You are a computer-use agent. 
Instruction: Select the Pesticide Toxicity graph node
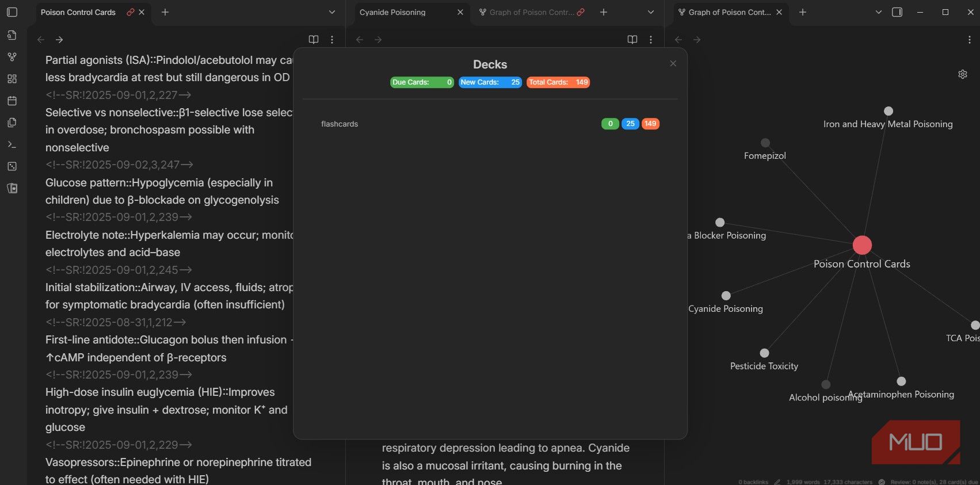click(764, 353)
